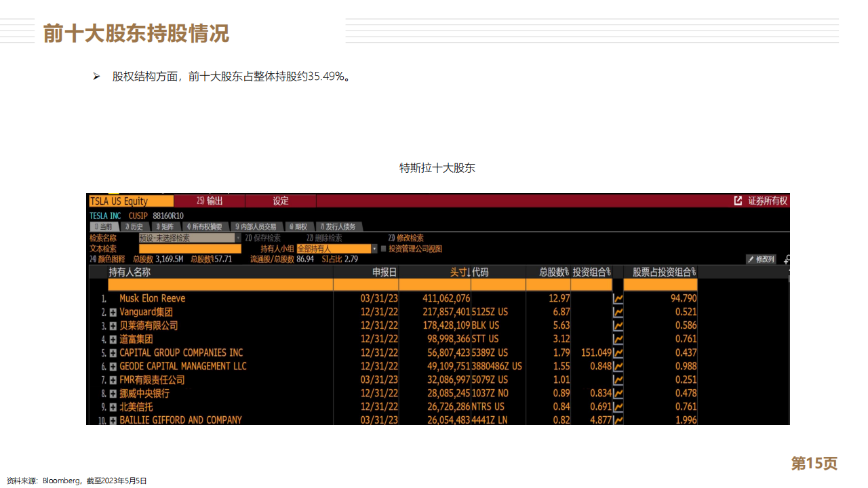Select the Vanguard集团 holder name
Screen dimensions: 868x488
146,312
